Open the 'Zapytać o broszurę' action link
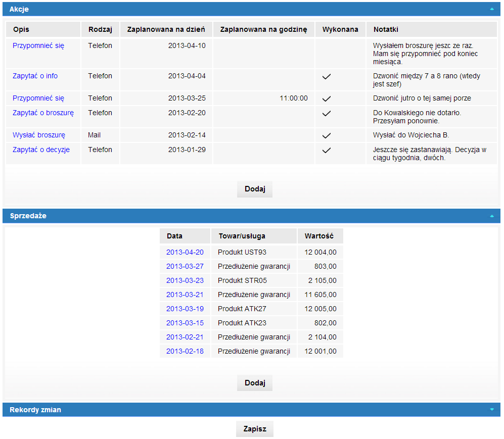Image resolution: width=504 pixels, height=439 pixels. [43, 113]
